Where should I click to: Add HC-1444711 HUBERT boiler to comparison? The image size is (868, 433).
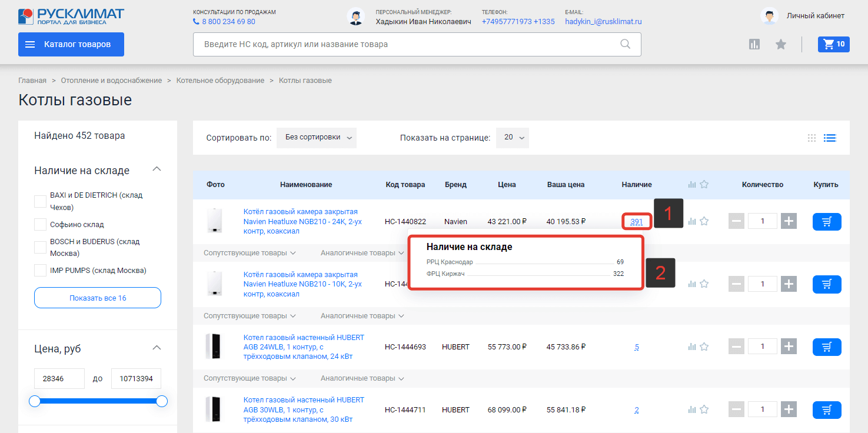(692, 409)
